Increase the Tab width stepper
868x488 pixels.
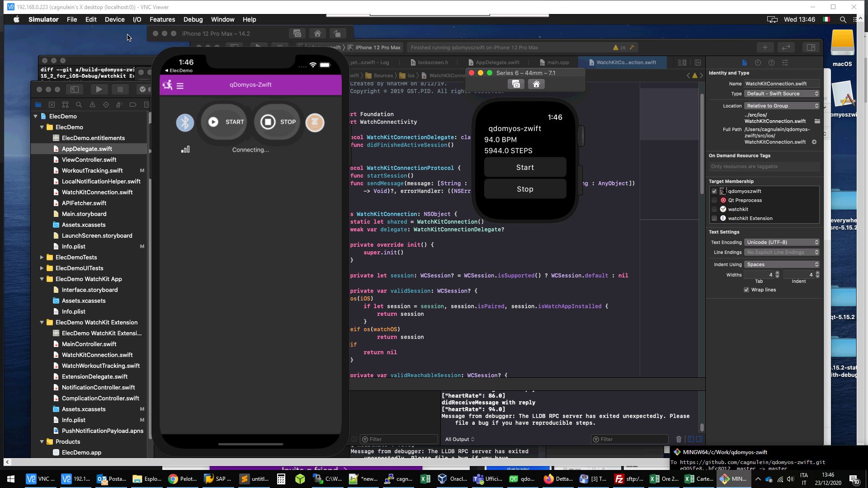click(x=777, y=273)
